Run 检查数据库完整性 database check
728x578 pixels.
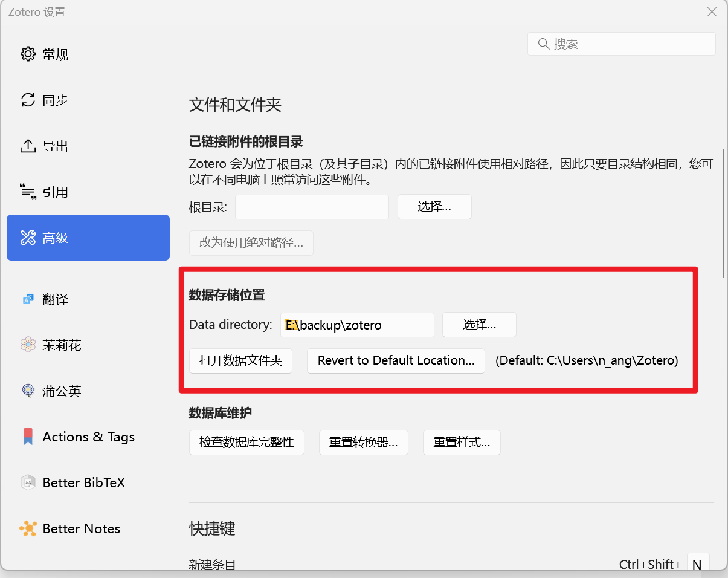pyautogui.click(x=246, y=443)
